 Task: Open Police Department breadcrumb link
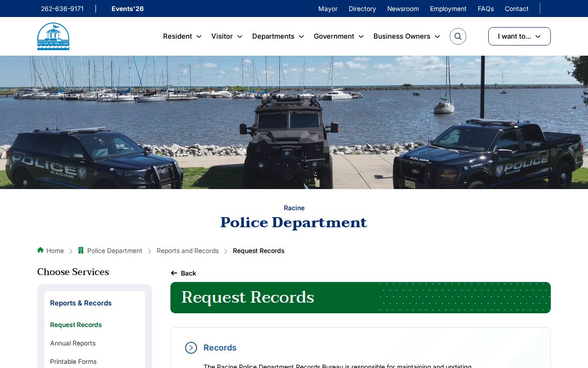[115, 251]
